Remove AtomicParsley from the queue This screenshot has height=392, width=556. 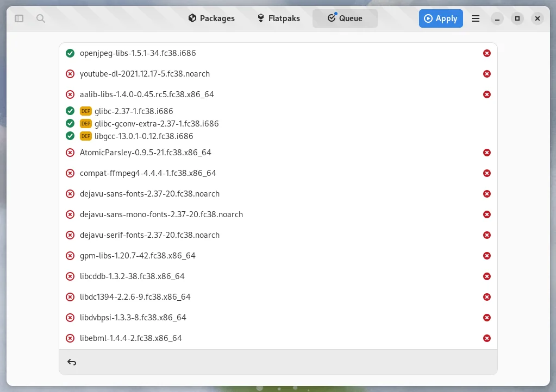487,153
